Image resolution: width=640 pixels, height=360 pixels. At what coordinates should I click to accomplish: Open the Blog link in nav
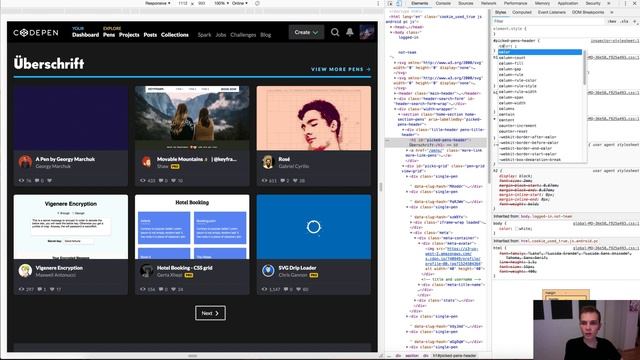coord(266,35)
